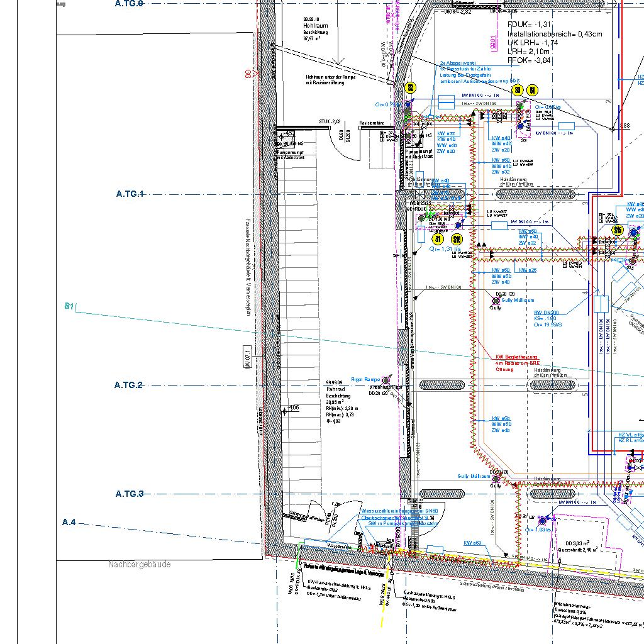Click the A.4 axis label
This screenshot has height=644, width=644.
[x=69, y=522]
